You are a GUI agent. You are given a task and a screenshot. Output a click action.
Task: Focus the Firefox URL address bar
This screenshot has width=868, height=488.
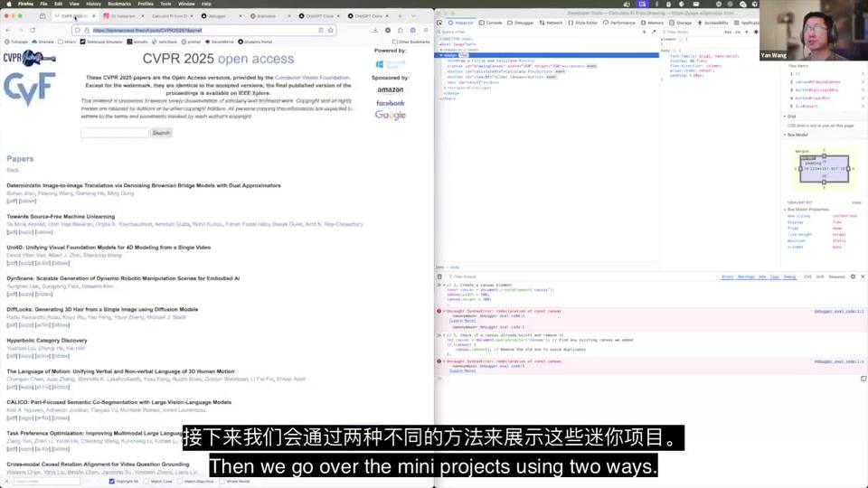click(205, 31)
